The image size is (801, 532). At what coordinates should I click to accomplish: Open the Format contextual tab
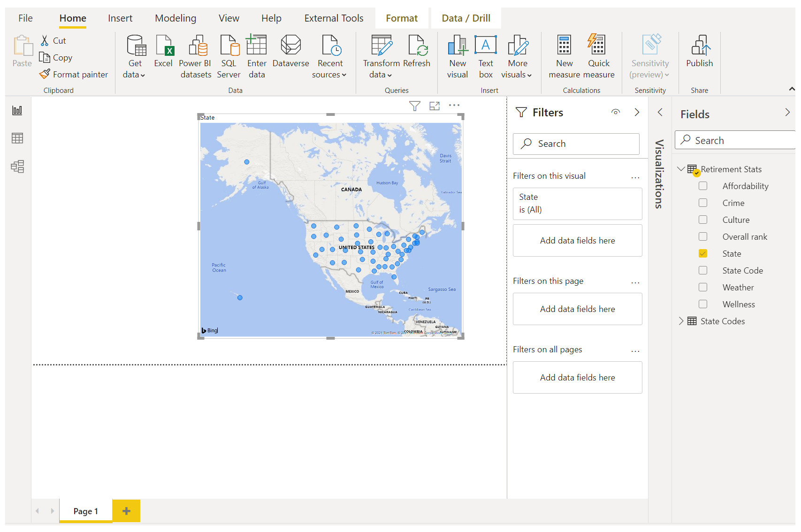[x=402, y=18]
